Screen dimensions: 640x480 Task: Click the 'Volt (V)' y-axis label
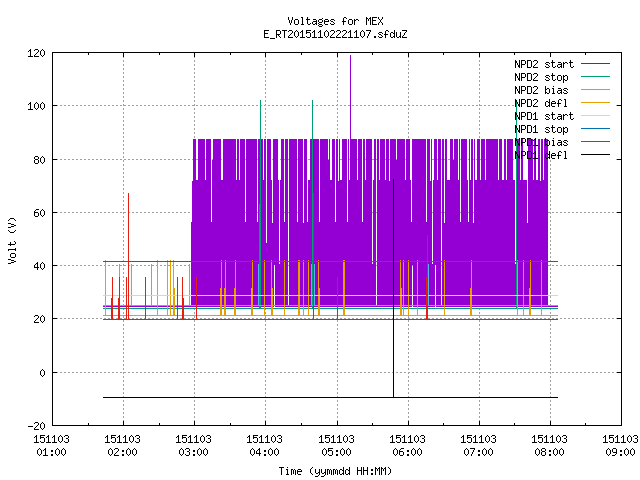click(12, 240)
